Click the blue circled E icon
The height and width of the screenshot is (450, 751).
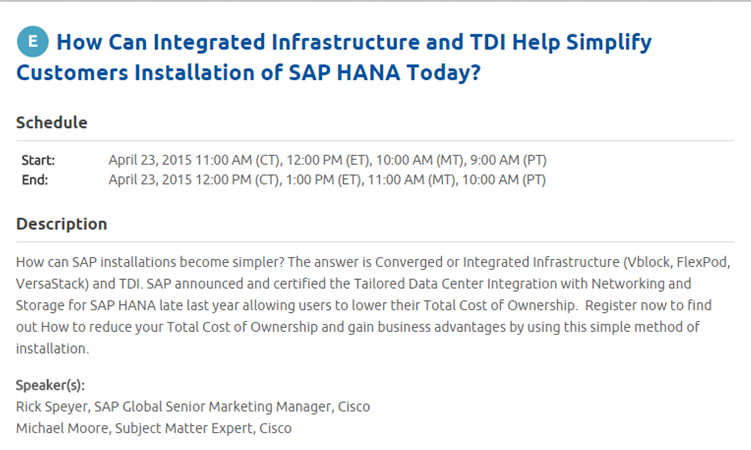(33, 42)
